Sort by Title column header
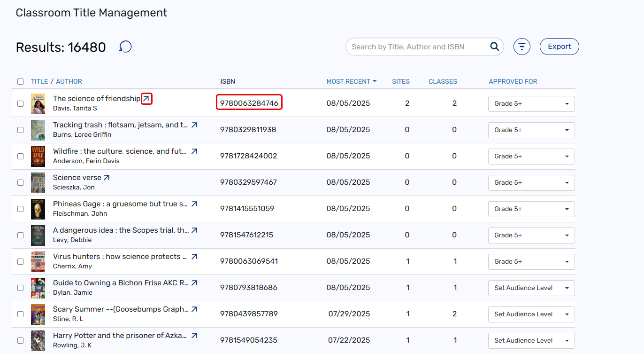Image resolution: width=644 pixels, height=353 pixels. 39,81
